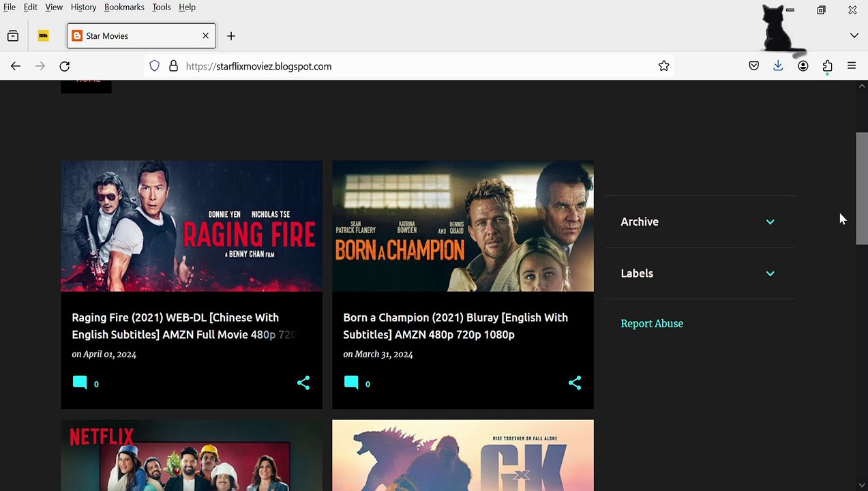The height and width of the screenshot is (491, 868).
Task: Open the Godzilla x Kong poster thumbnail
Action: click(463, 456)
